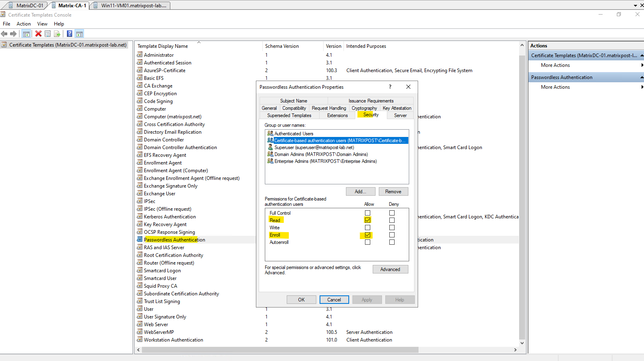Viewport: 644px width, 361px height.
Task: Switch to the MatrixDC-01 session tab
Action: (x=27, y=5)
